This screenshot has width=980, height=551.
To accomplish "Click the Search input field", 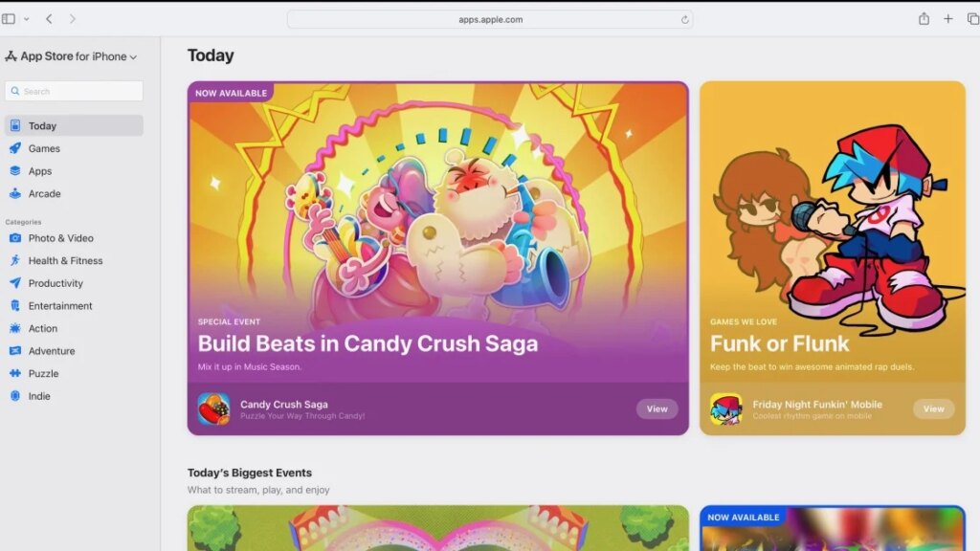I will pyautogui.click(x=74, y=90).
